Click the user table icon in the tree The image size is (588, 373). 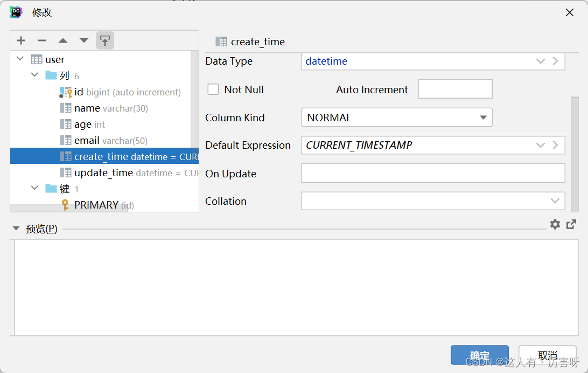tap(37, 60)
